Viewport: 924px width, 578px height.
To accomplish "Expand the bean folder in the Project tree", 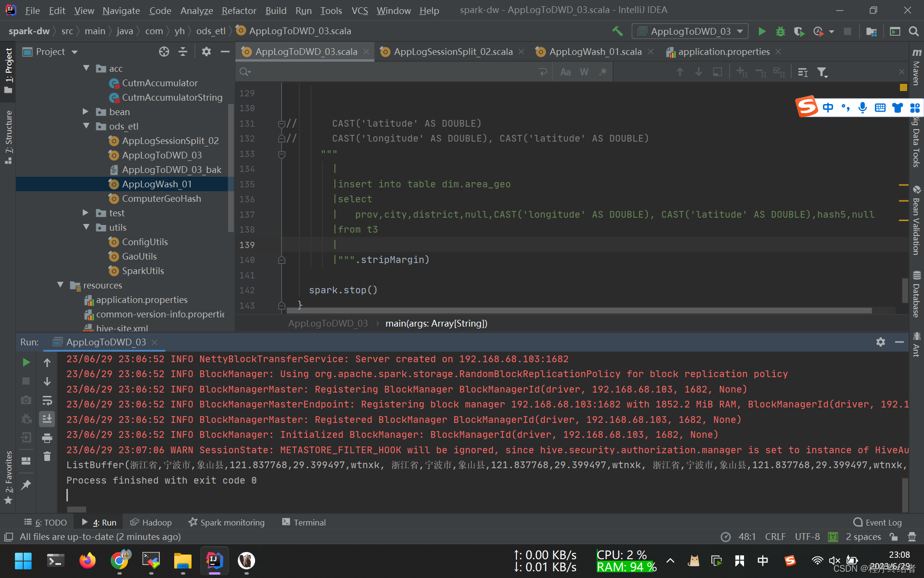I will 86,112.
